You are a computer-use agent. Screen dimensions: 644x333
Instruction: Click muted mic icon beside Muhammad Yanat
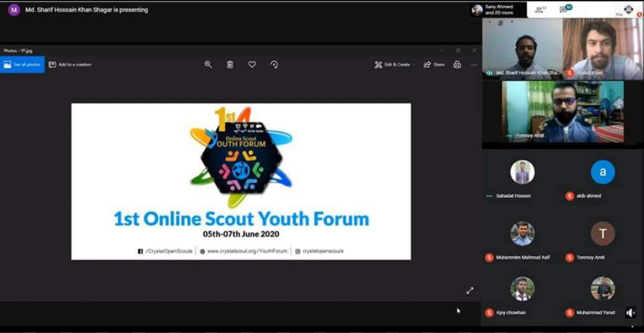(569, 313)
